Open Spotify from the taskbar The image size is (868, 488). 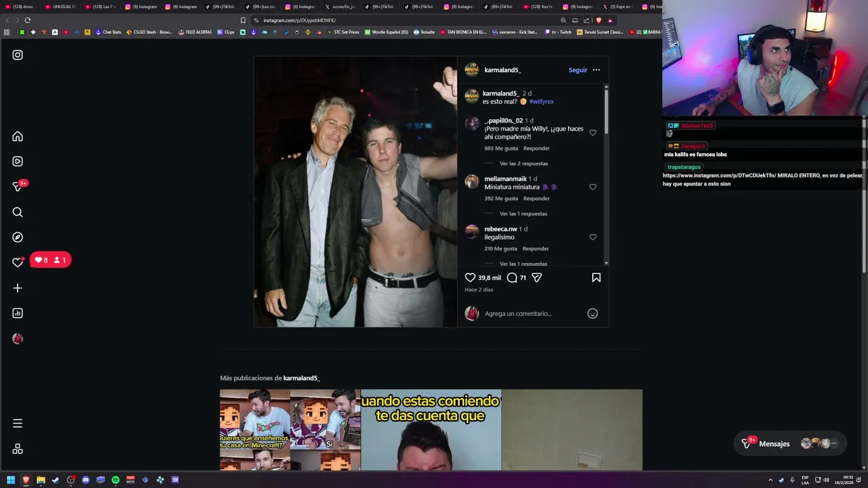[x=115, y=480]
